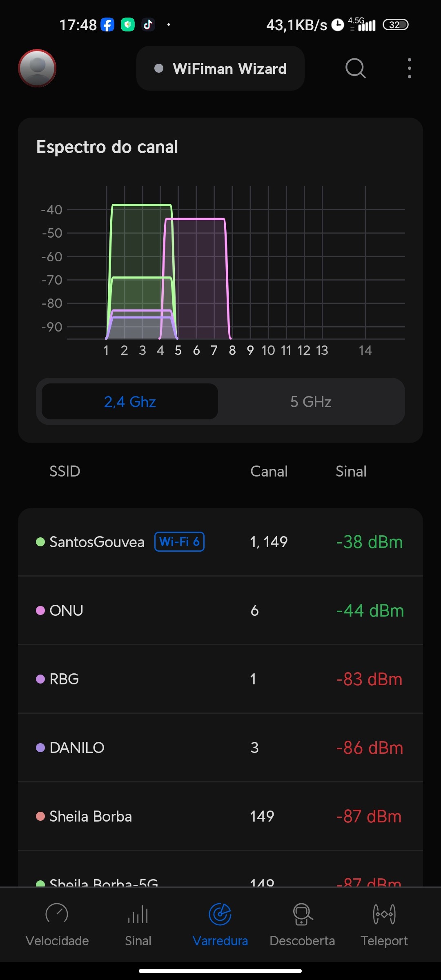441x980 pixels.
Task: Tap the Teleport icon
Action: [384, 914]
